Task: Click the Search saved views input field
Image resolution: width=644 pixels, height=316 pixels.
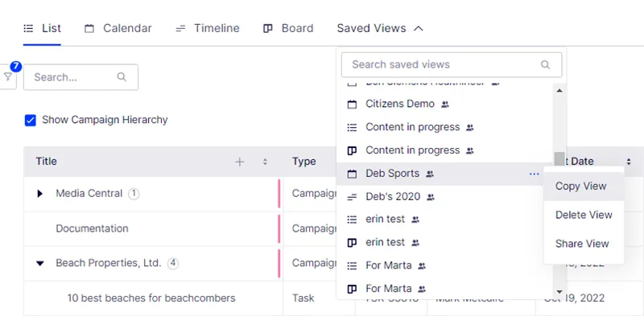Action: click(452, 65)
